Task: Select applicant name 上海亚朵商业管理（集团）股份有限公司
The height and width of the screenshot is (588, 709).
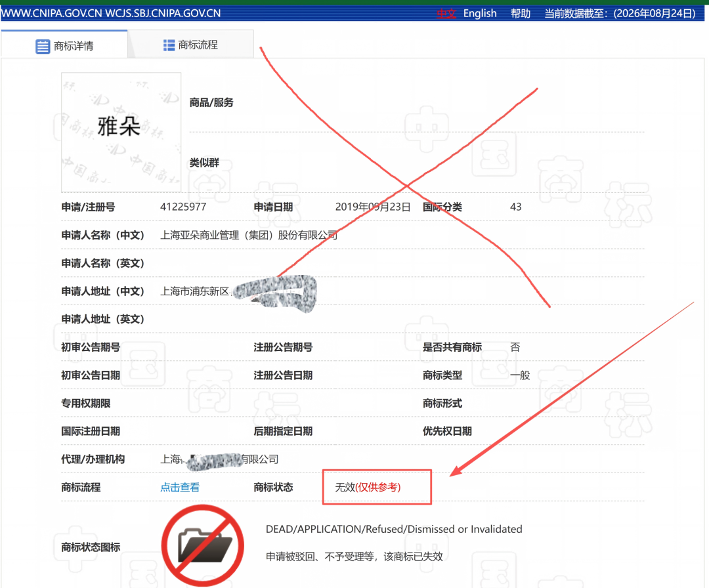Action: tap(249, 235)
